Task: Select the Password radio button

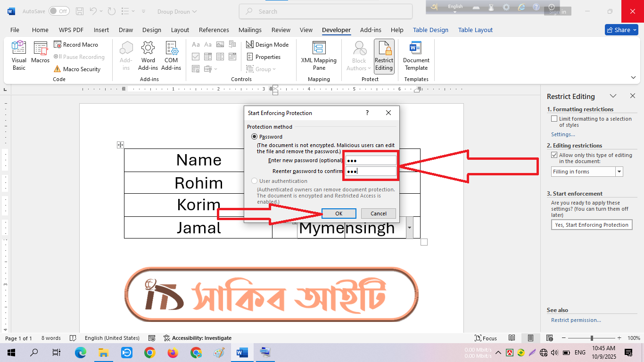Action: coord(255,137)
